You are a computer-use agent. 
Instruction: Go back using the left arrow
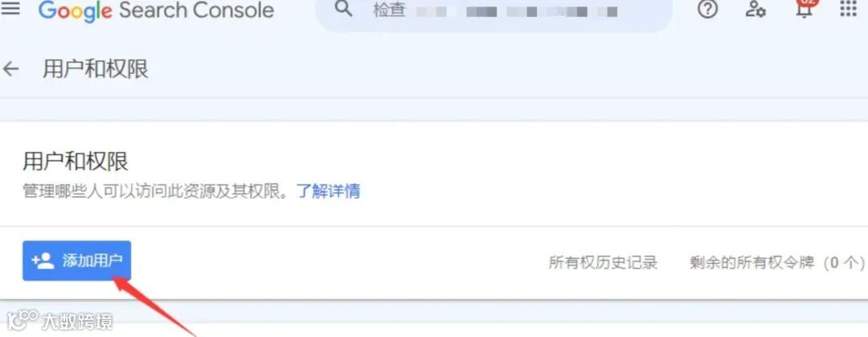point(10,69)
